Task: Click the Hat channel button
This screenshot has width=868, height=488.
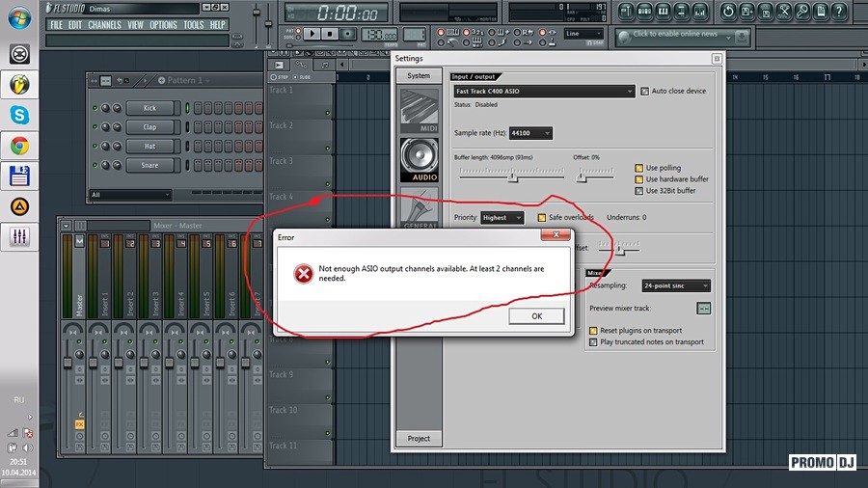Action: click(150, 146)
